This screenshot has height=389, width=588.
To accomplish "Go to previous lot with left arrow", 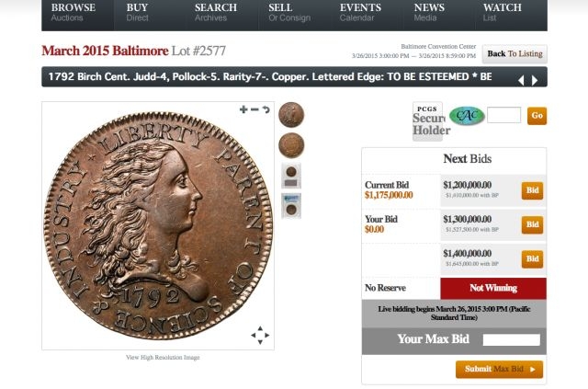I will 521,80.
